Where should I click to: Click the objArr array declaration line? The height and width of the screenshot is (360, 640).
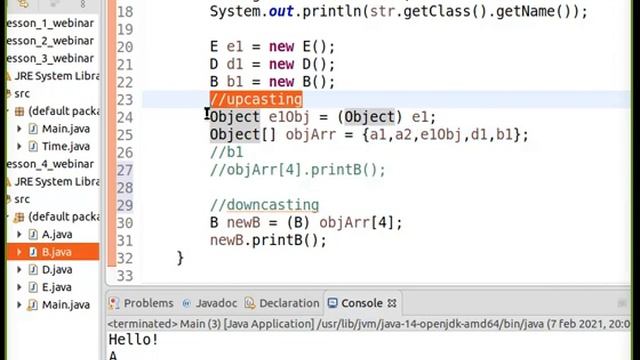369,135
